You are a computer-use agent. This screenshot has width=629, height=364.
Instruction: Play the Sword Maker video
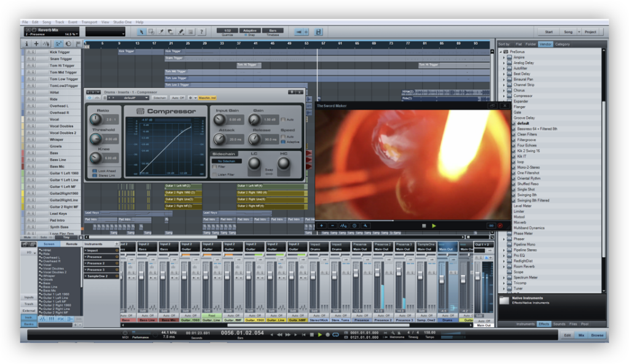[x=434, y=226]
